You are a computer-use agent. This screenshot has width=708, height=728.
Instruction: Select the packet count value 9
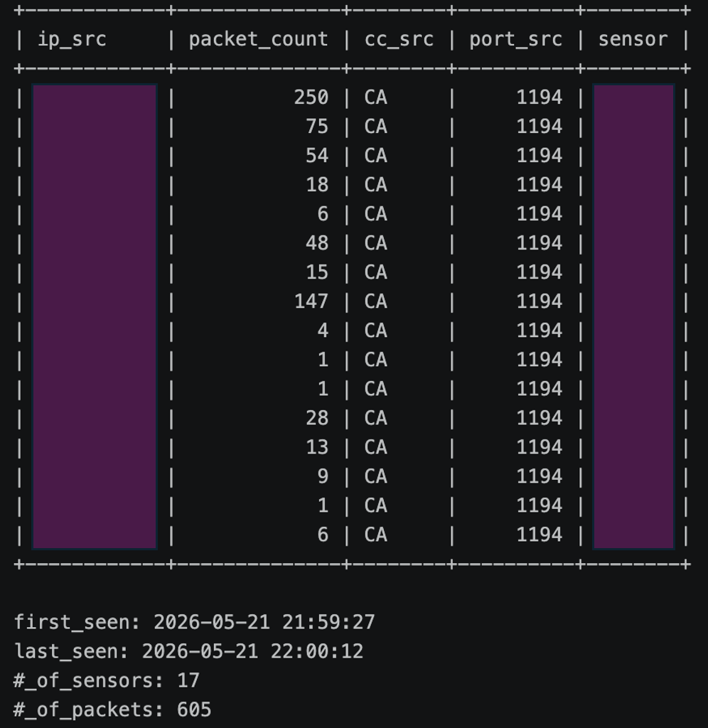323,477
